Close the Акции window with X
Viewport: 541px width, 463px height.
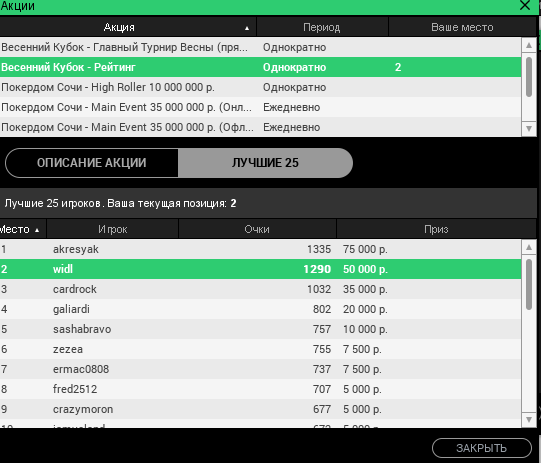pos(525,6)
